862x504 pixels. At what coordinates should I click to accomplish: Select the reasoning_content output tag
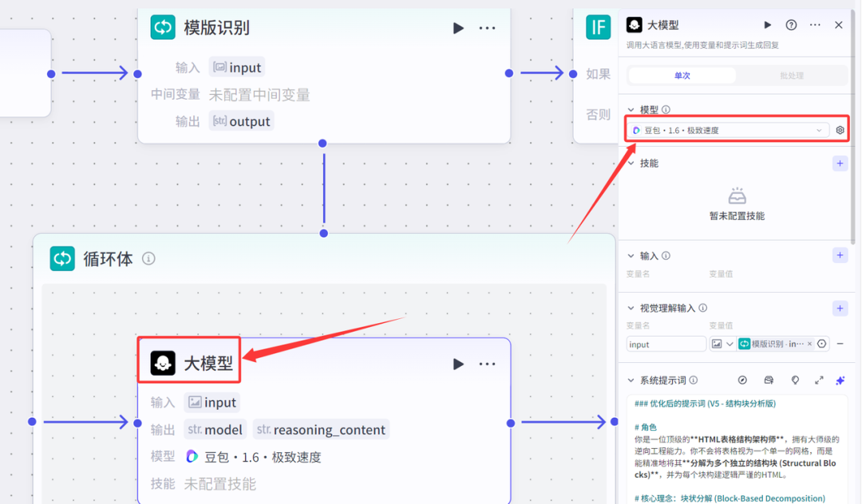pos(321,429)
